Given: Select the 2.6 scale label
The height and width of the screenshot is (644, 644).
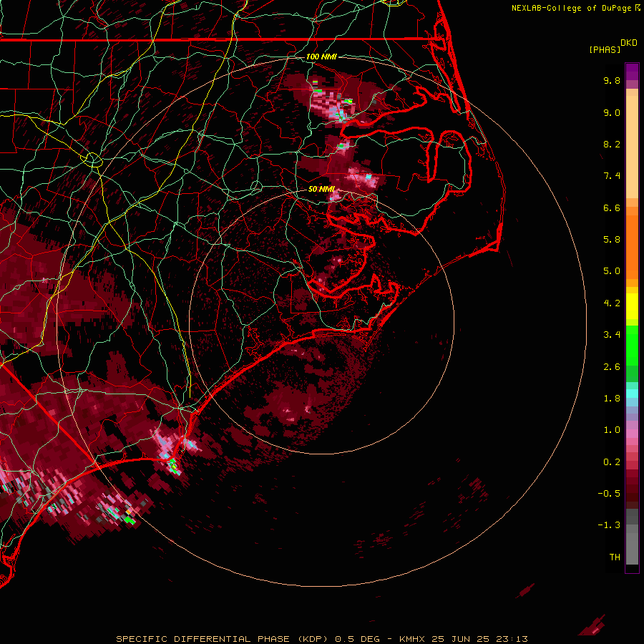Looking at the screenshot, I should tap(612, 367).
